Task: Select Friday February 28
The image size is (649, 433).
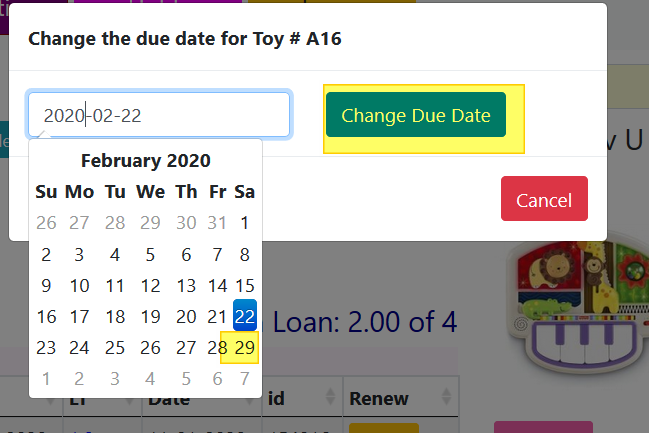Action: pyautogui.click(x=217, y=348)
